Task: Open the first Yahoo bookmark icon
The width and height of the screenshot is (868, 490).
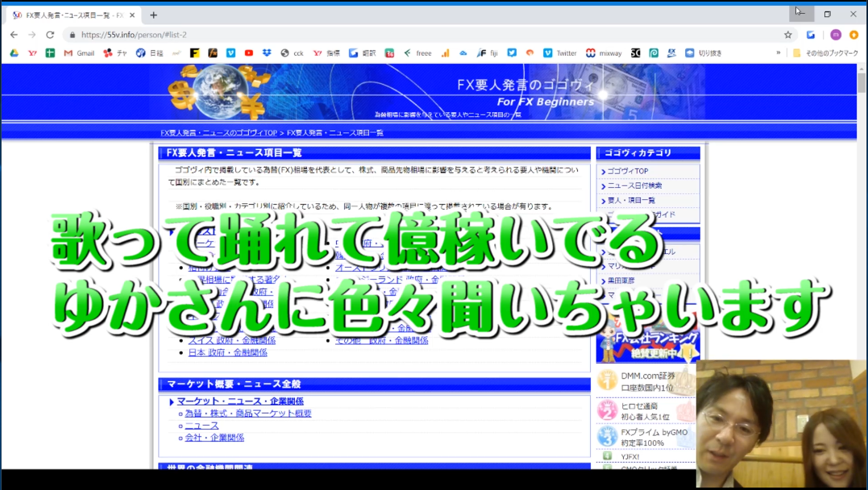Action: tap(32, 52)
